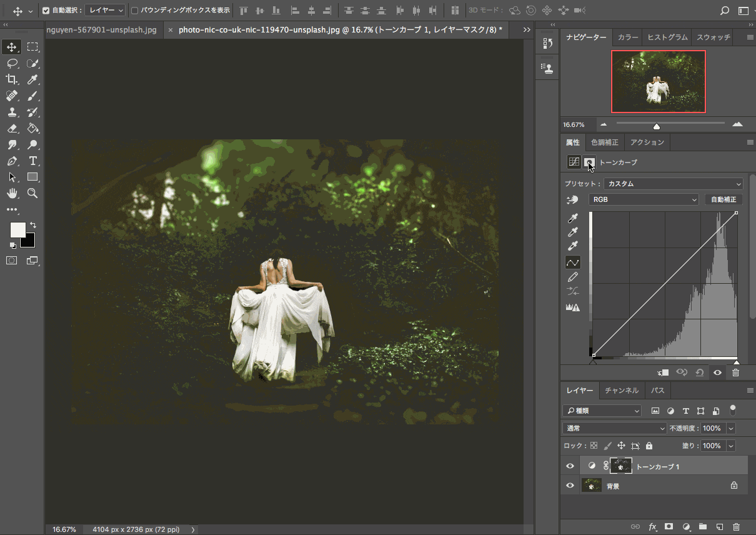
Task: Open the search icon in options bar
Action: (725, 11)
